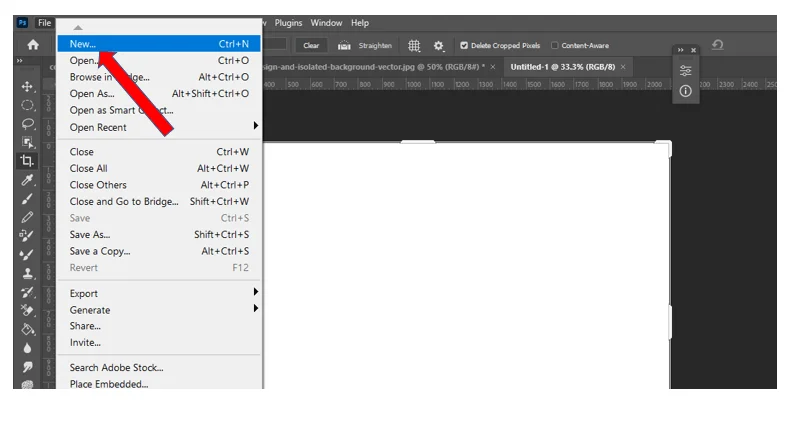Select the Elliptical Marquee tool
The image size is (799, 427).
pyautogui.click(x=27, y=105)
